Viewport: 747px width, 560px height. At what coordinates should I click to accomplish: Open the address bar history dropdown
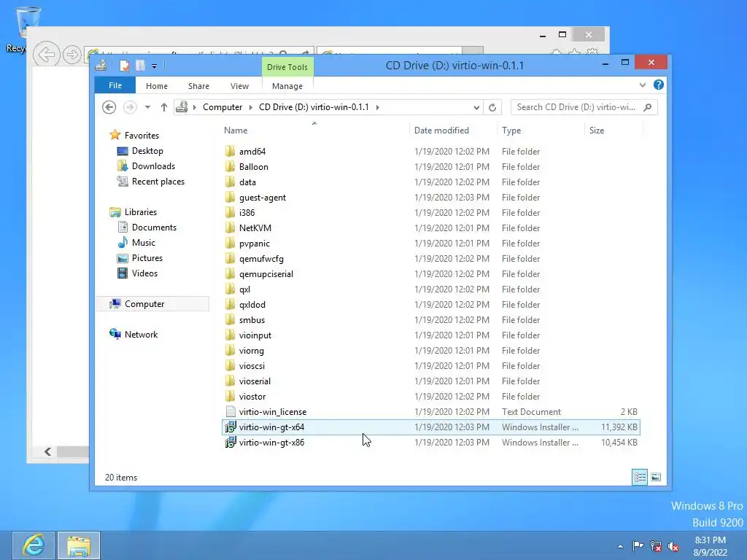coord(476,108)
